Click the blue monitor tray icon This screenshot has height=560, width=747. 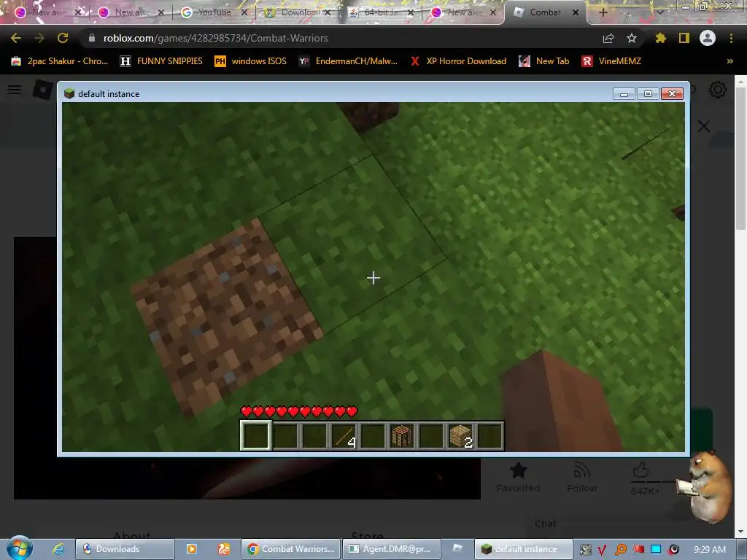pyautogui.click(x=656, y=550)
